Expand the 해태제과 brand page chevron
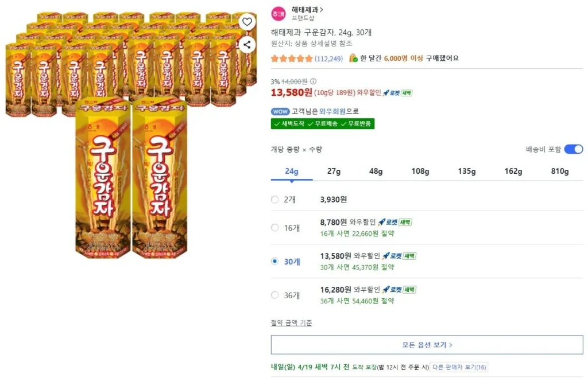Image resolution: width=588 pixels, height=378 pixels. [320, 10]
